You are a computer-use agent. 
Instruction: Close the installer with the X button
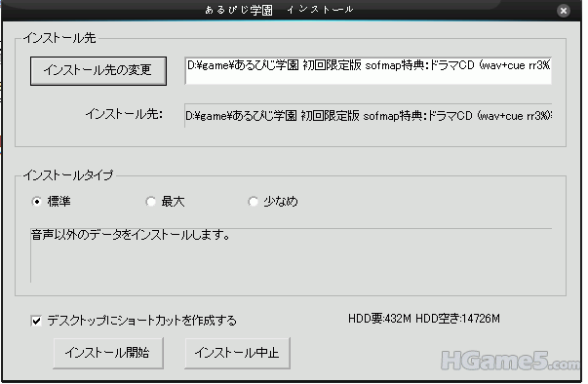[564, 11]
